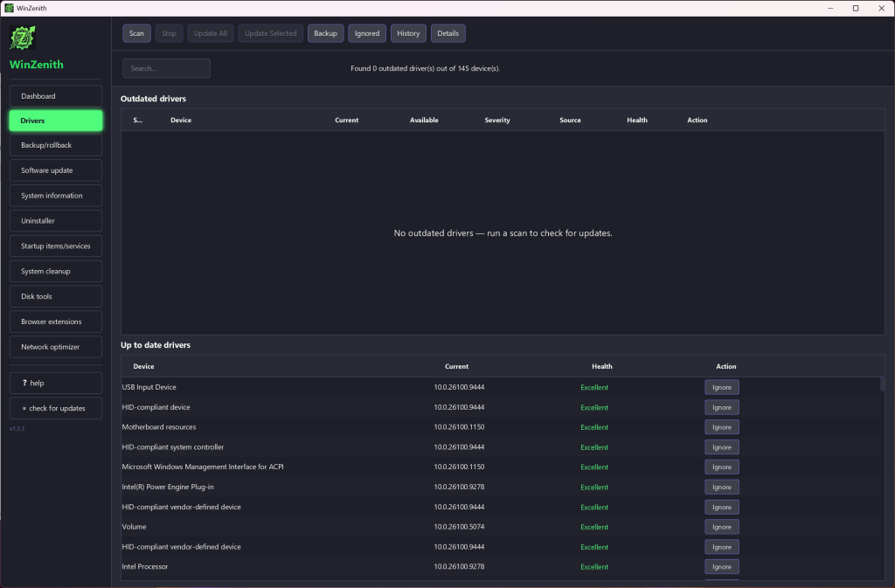Select the Motherboard resources row

pyautogui.click(x=501, y=427)
